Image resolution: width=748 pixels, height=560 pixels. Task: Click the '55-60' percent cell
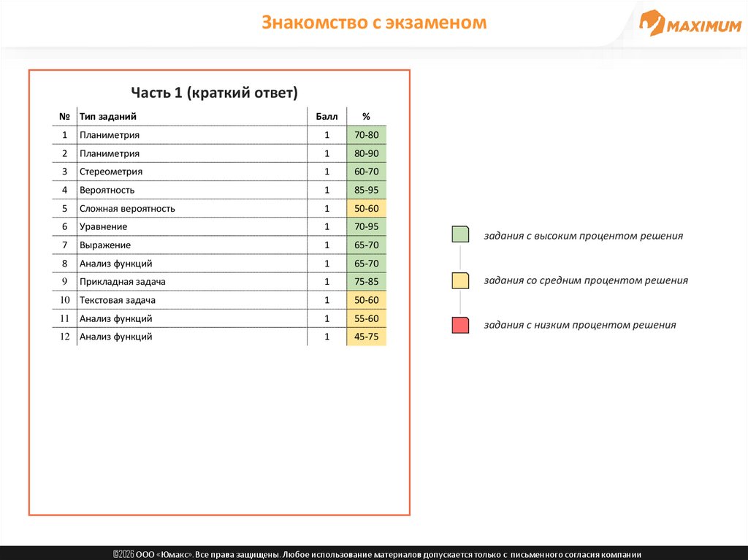click(367, 318)
